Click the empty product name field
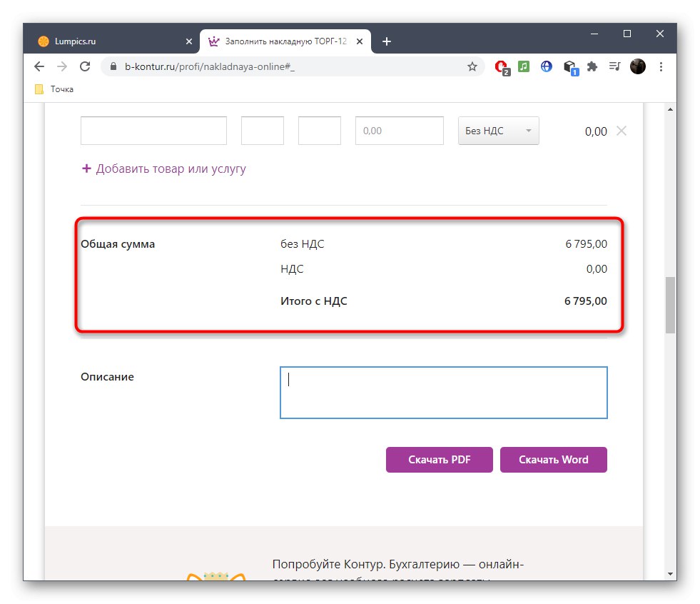Screen dimensions: 700x604 tap(153, 131)
